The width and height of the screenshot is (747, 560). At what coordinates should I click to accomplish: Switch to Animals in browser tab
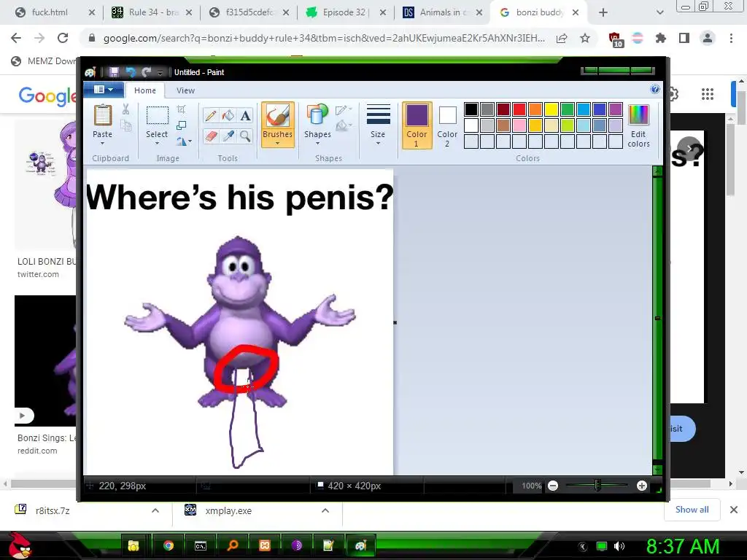click(441, 12)
